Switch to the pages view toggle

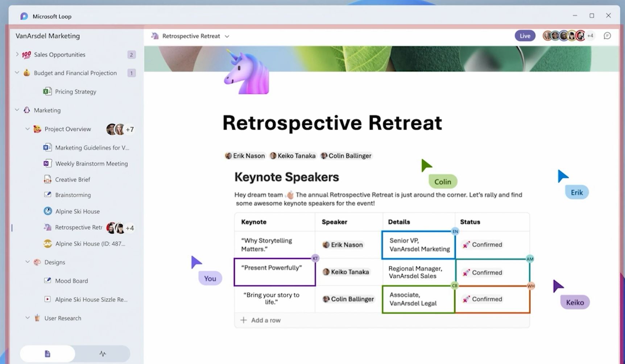(x=47, y=354)
